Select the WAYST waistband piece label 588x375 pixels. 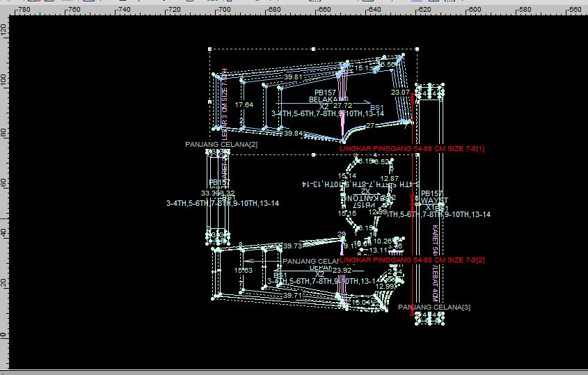point(434,200)
